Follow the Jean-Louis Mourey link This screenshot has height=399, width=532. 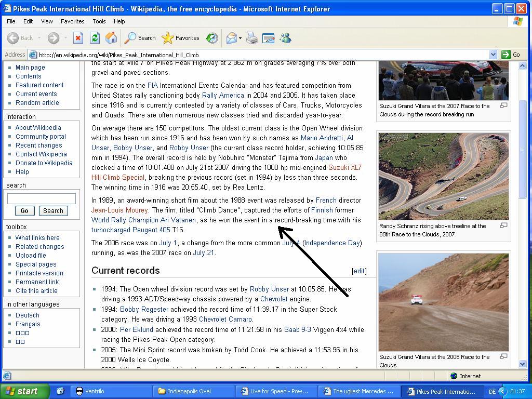(119, 210)
